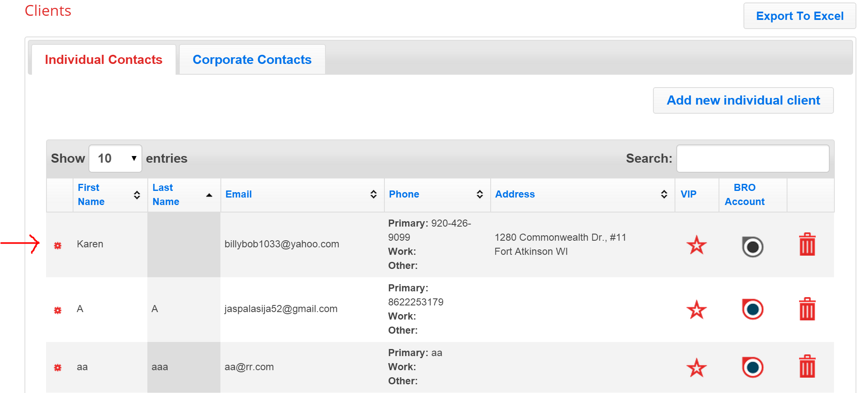Click Add new individual client
The height and width of the screenshot is (393, 868).
click(743, 100)
